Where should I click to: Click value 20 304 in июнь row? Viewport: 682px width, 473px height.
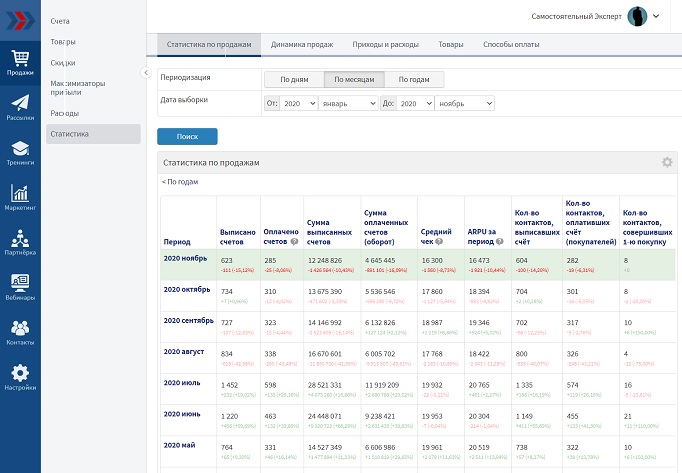[479, 416]
